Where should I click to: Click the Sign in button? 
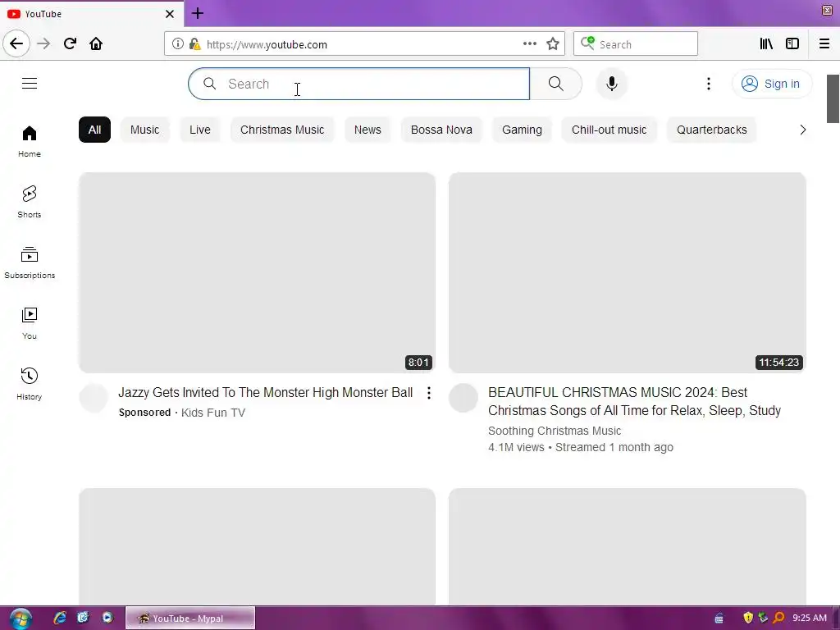click(x=771, y=84)
